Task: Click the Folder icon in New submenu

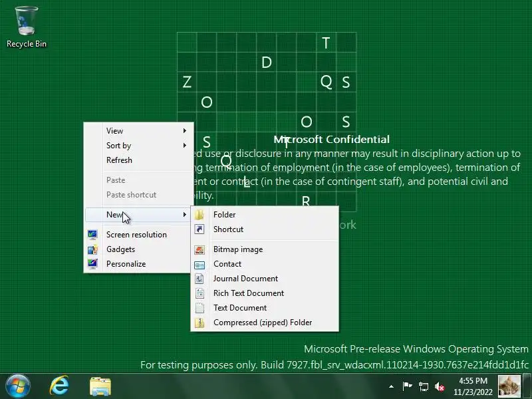Action: pos(199,214)
